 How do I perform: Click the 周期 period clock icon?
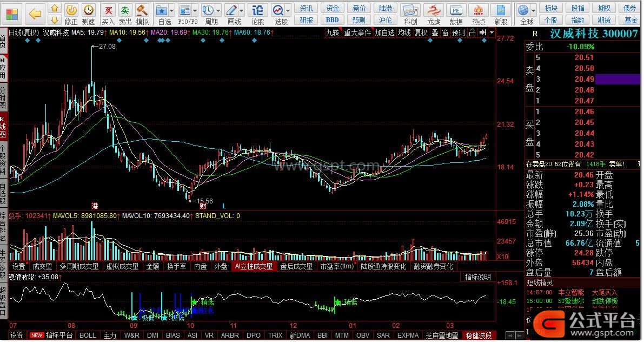[x=208, y=10]
